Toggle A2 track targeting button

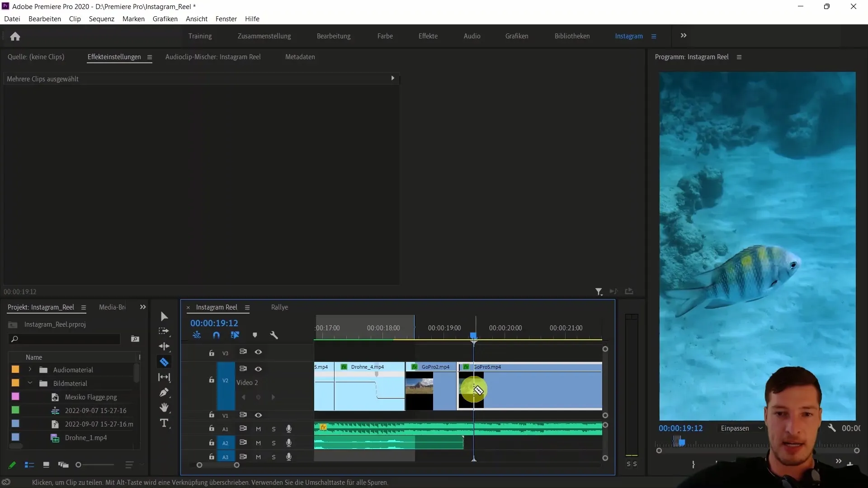(225, 443)
